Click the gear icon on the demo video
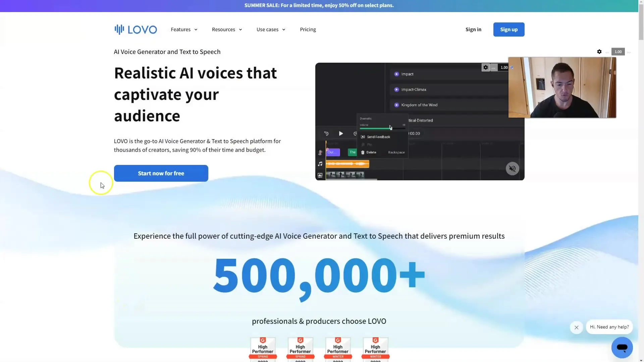Image resolution: width=644 pixels, height=362 pixels. point(485,67)
